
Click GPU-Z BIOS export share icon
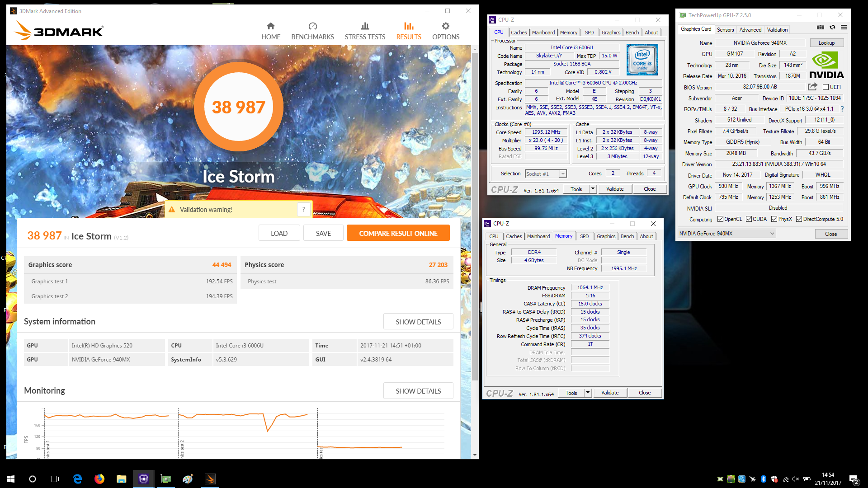tap(812, 87)
